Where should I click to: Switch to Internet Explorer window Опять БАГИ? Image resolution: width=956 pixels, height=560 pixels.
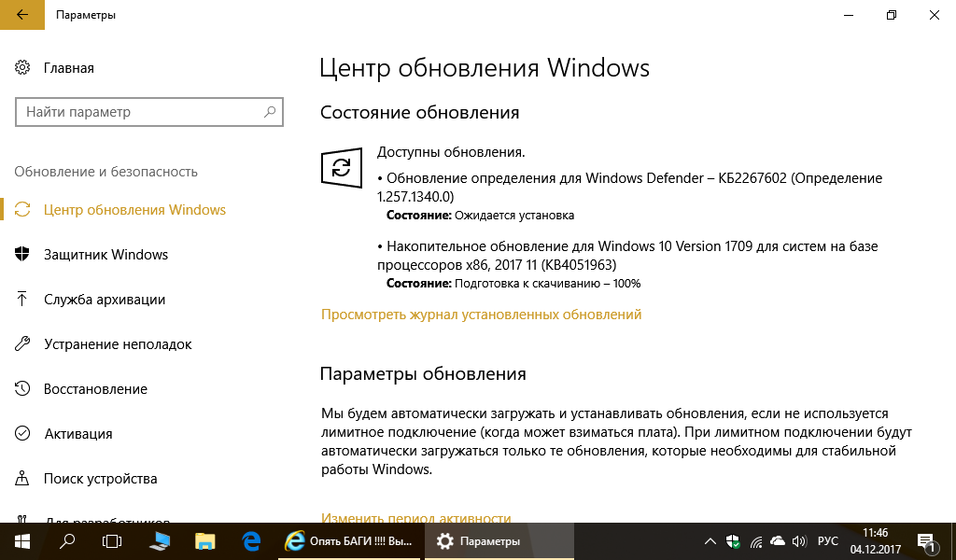(349, 541)
